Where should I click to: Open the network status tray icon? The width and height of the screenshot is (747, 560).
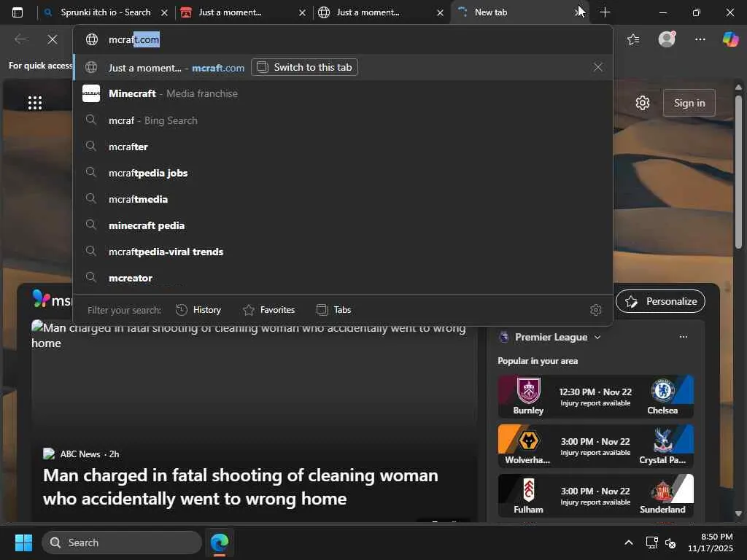(651, 542)
